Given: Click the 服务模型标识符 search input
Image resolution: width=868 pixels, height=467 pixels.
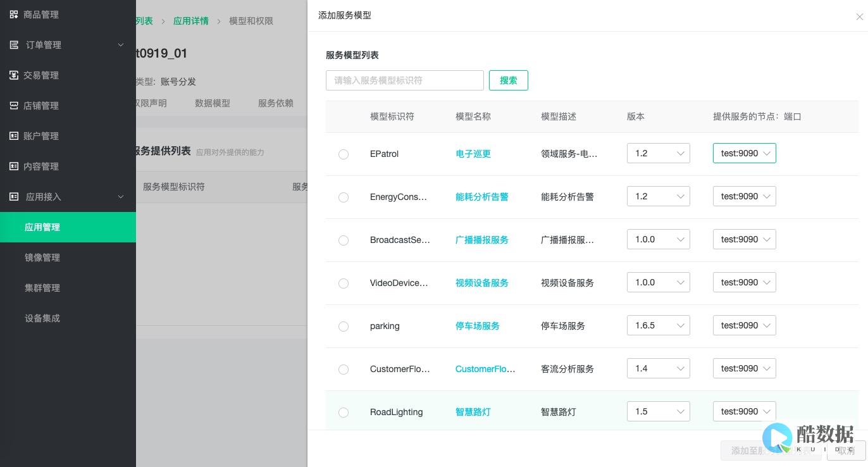Looking at the screenshot, I should [x=405, y=80].
